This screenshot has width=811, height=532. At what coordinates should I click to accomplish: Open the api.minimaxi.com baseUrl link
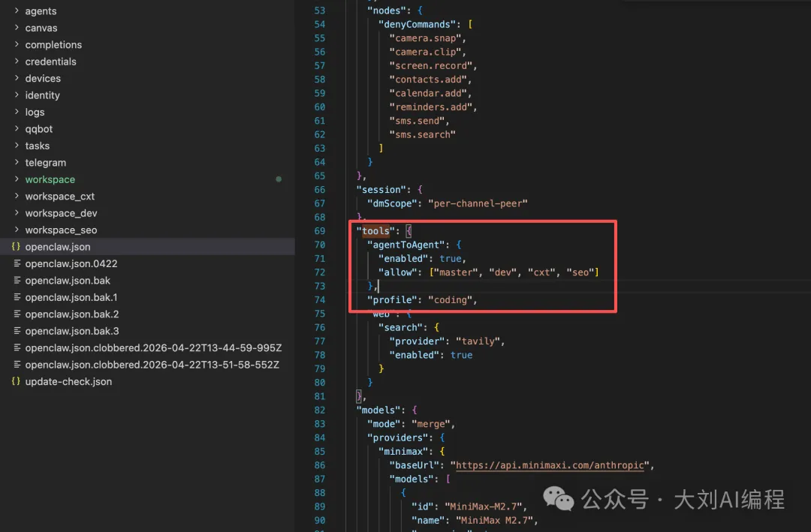[550, 465]
